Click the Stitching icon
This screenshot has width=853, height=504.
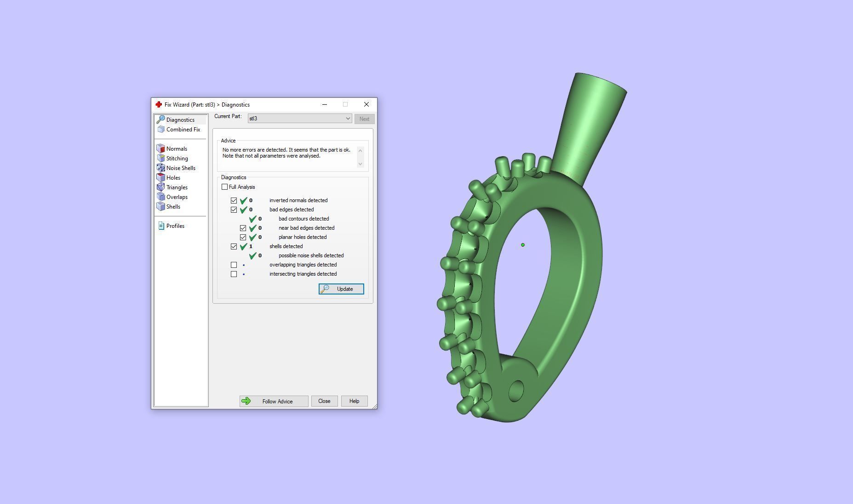pyautogui.click(x=160, y=159)
